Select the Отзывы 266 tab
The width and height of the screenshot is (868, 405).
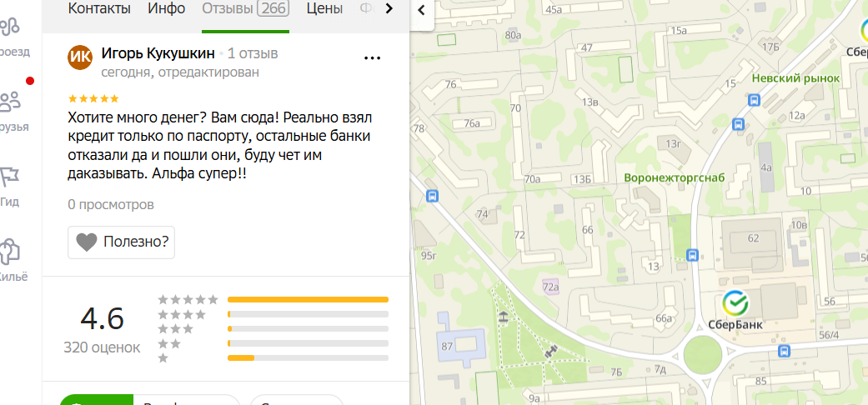coord(245,9)
